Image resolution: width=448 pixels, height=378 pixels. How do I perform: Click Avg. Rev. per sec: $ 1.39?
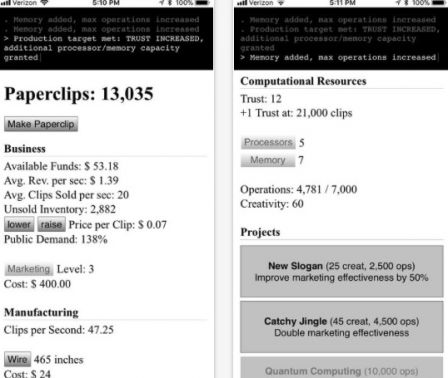coord(61,180)
